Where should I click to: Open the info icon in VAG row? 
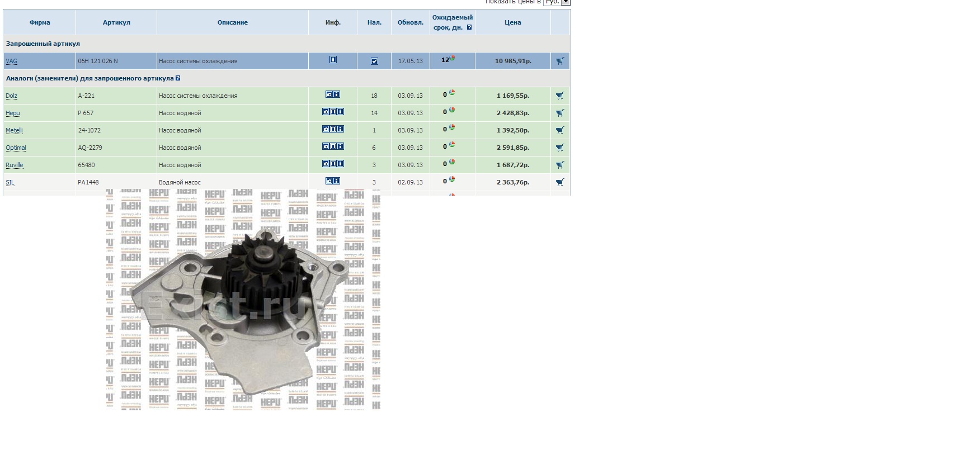pos(333,60)
